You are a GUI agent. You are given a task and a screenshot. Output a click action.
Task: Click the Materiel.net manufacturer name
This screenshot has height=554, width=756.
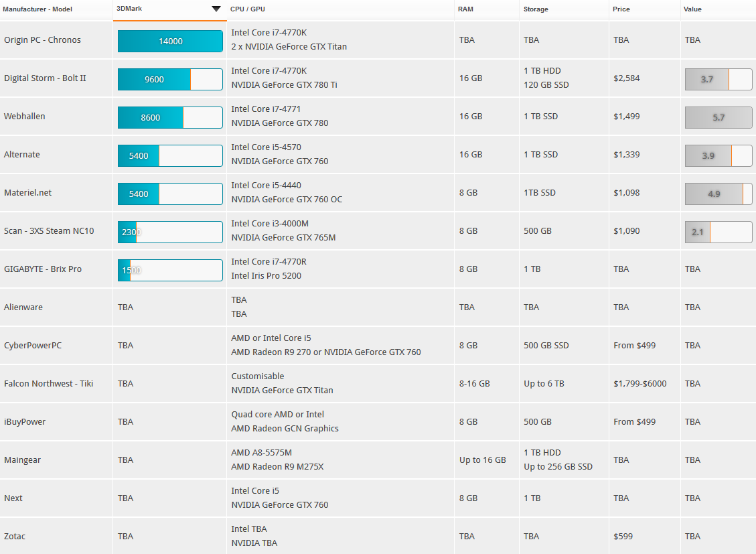pyautogui.click(x=27, y=193)
